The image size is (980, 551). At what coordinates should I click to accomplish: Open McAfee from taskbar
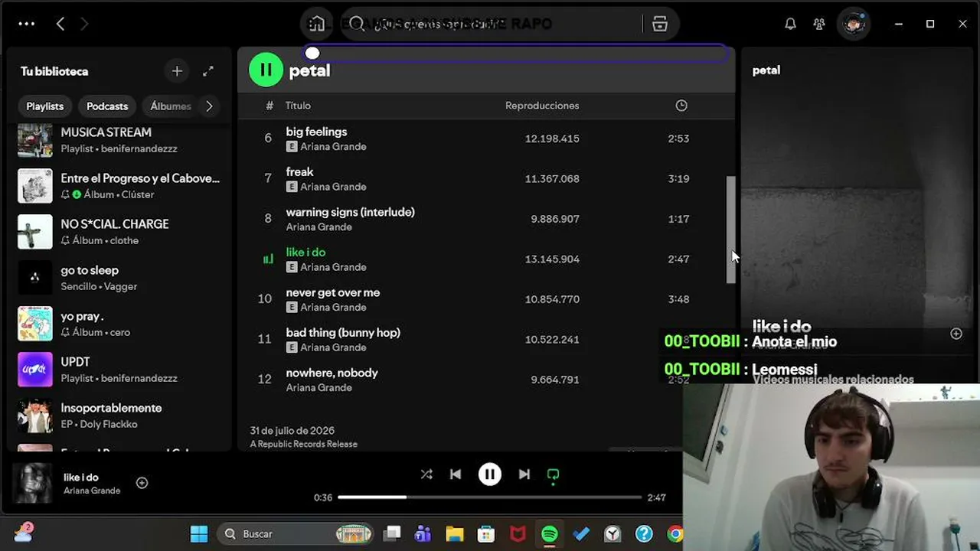[518, 533]
